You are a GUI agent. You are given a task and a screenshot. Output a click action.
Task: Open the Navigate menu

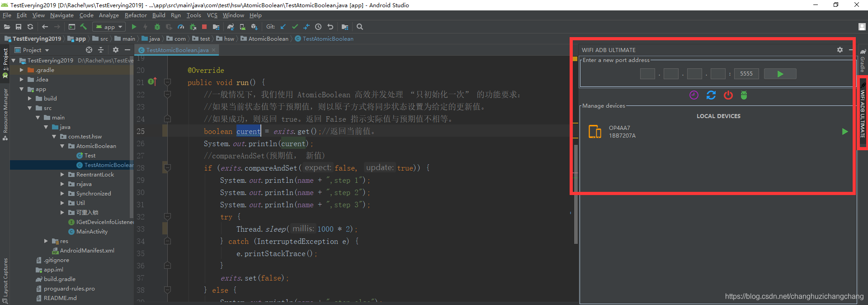coord(61,15)
